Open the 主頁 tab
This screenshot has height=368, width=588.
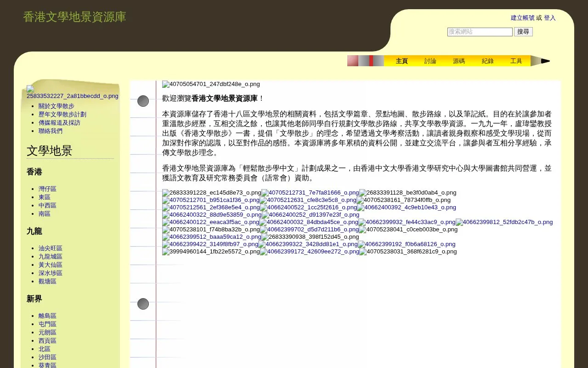pos(402,61)
